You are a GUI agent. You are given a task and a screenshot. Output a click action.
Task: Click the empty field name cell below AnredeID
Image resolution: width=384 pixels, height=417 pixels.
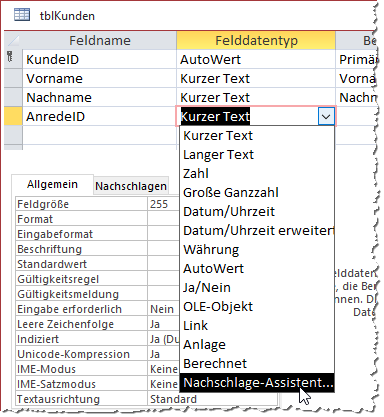pos(99,135)
